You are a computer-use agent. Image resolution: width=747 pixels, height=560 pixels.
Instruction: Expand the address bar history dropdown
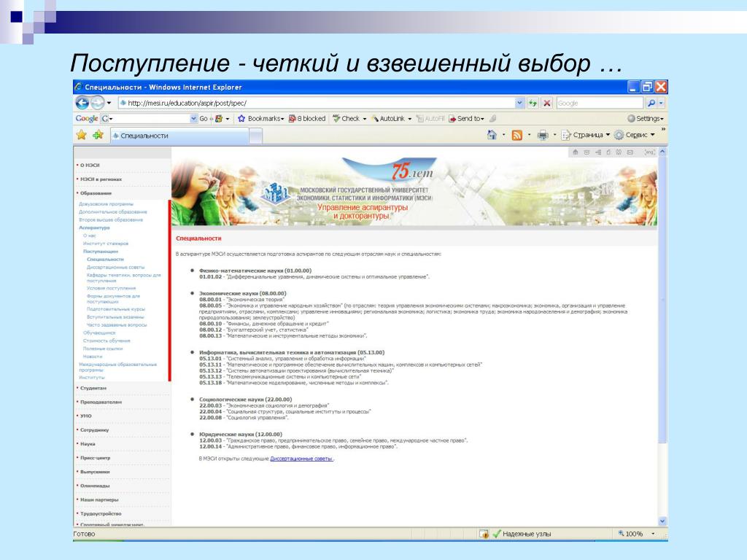pos(519,103)
